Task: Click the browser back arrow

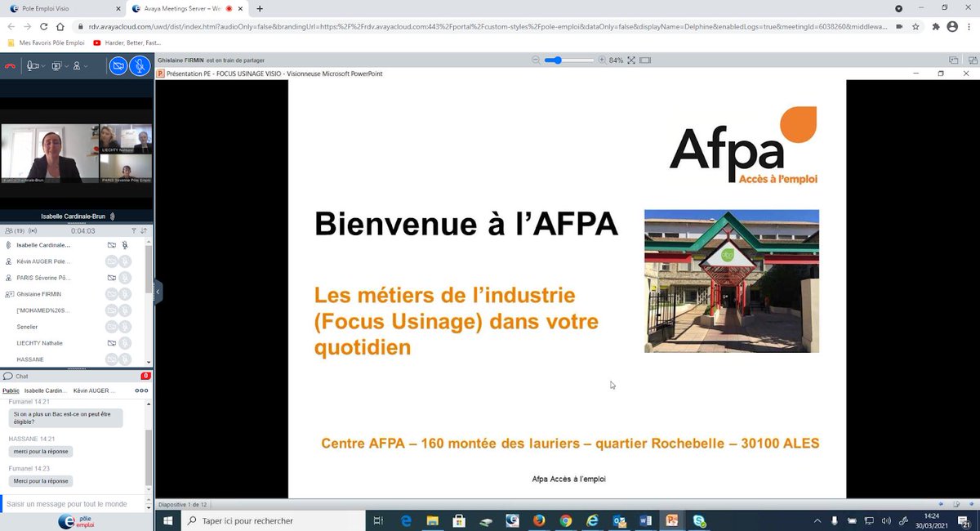Action: (x=12, y=26)
